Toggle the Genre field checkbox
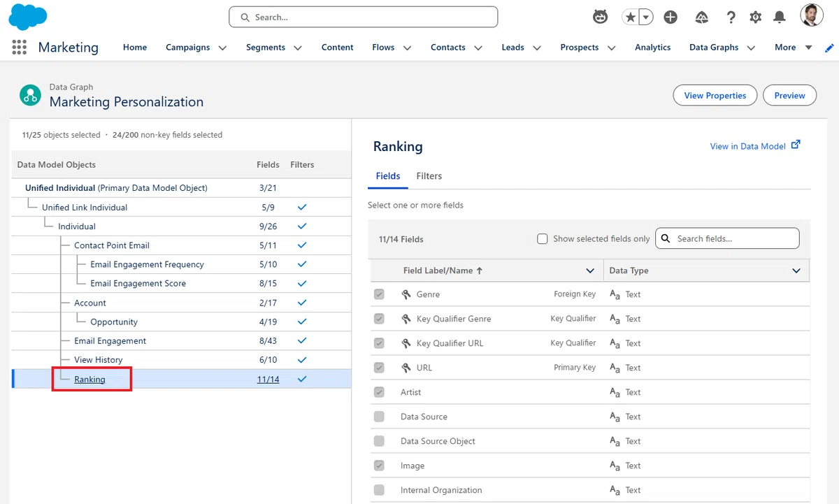Screen dimensions: 839x504 coord(379,294)
